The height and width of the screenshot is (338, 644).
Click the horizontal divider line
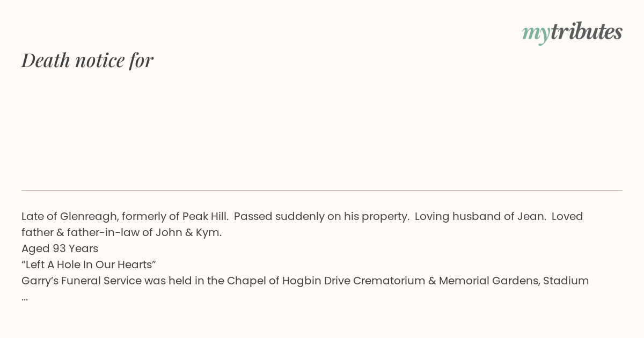(x=322, y=190)
